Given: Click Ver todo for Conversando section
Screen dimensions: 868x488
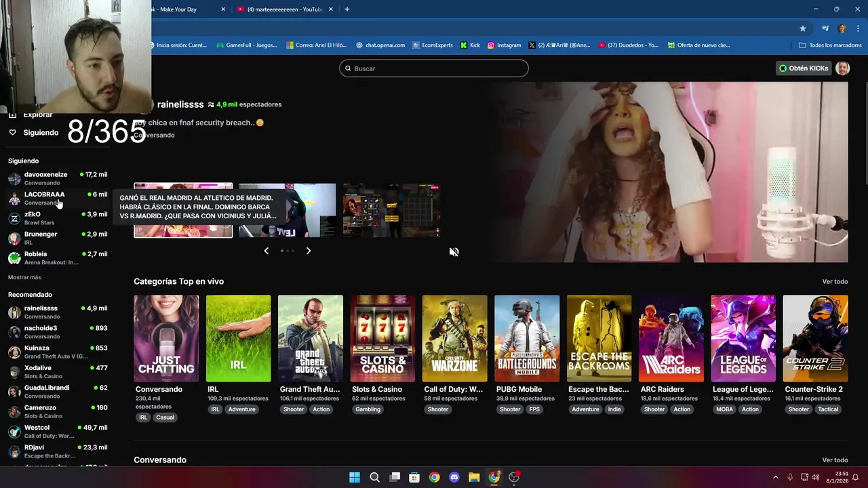Looking at the screenshot, I should 835,460.
